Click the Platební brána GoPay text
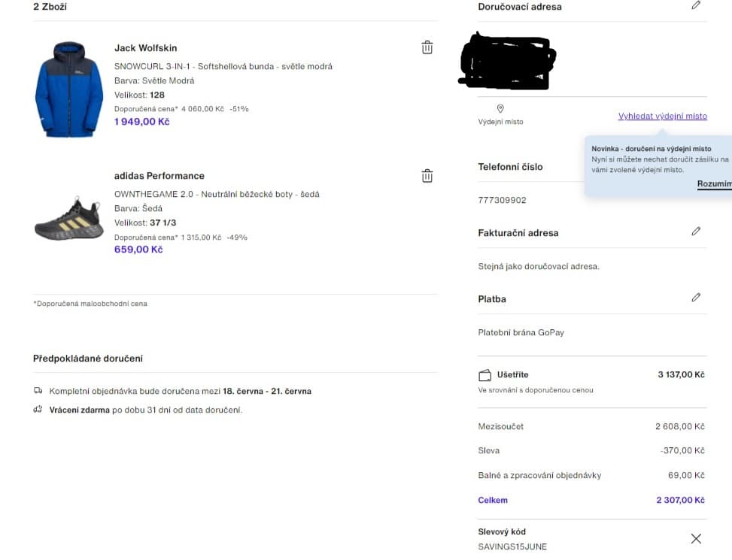 pyautogui.click(x=521, y=332)
